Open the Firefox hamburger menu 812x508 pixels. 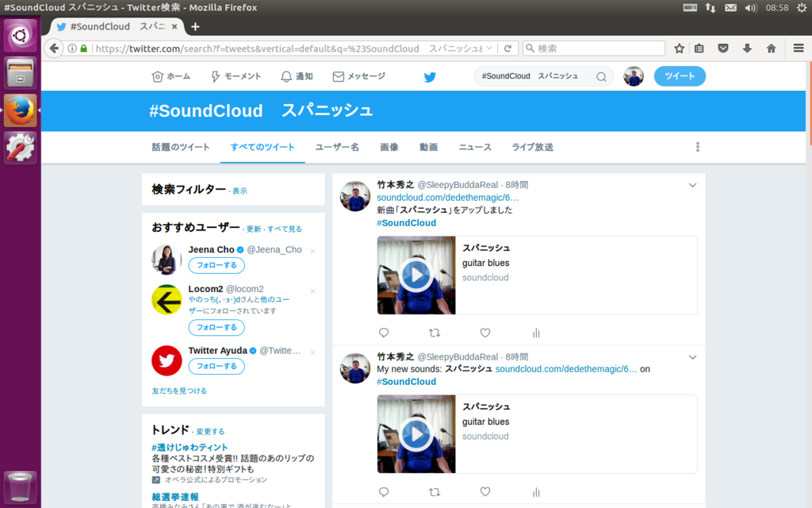pos(799,48)
